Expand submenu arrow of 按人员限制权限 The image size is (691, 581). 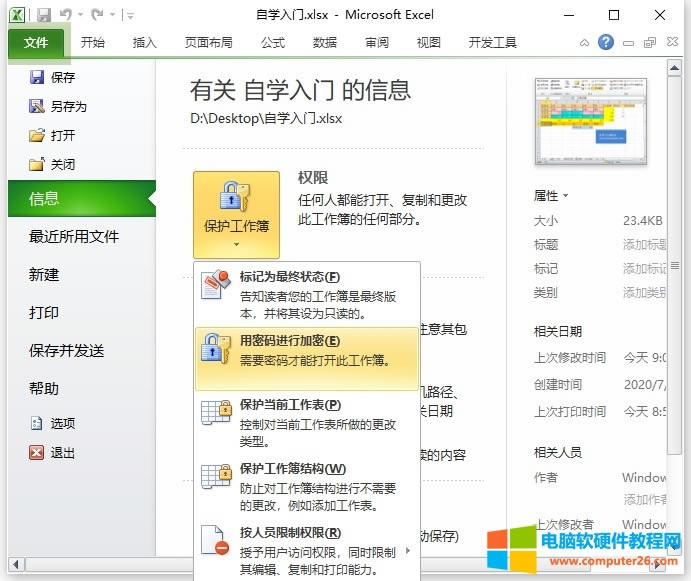click(408, 550)
